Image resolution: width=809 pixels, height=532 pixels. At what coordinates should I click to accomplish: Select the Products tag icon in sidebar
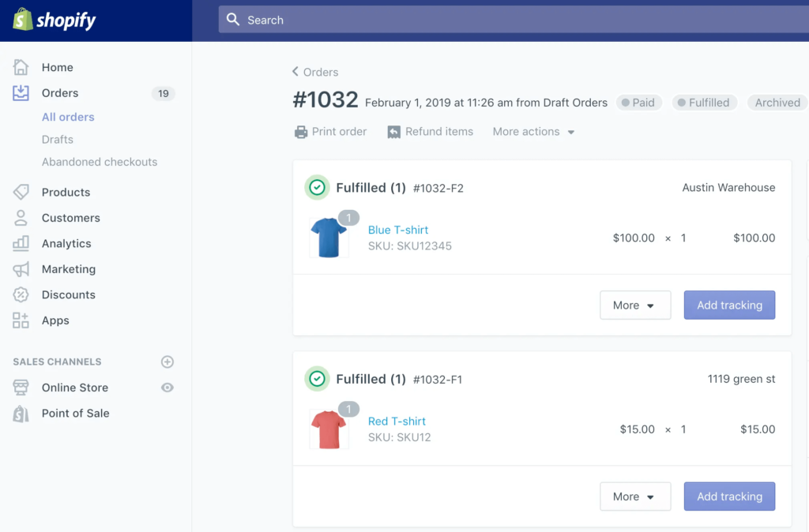point(22,192)
